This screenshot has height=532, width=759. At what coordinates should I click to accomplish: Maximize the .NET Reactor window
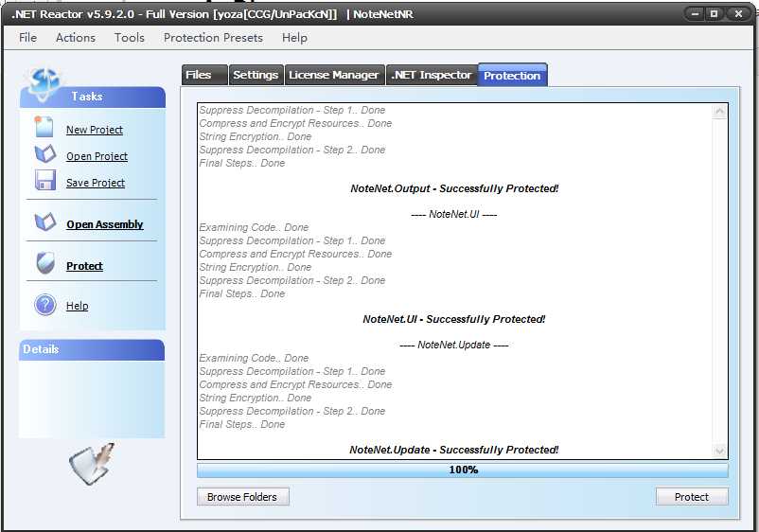point(714,14)
